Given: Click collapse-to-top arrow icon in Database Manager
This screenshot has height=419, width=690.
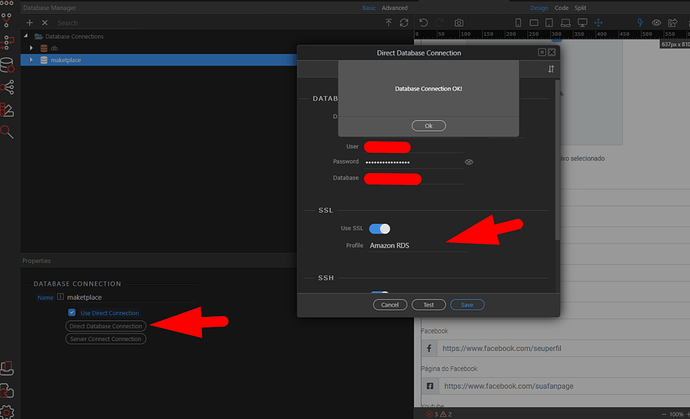Looking at the screenshot, I should (x=389, y=22).
